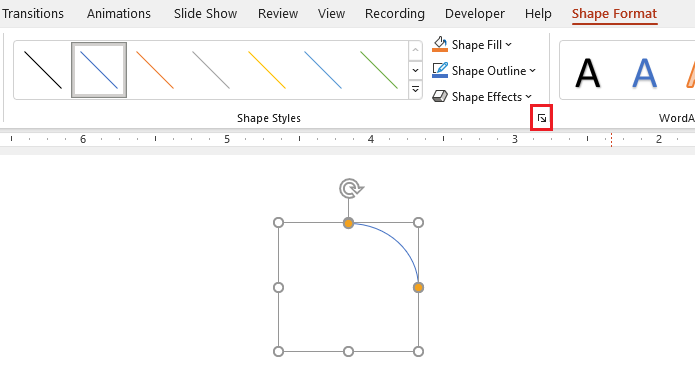Open the Shape Effects dropdown arrow
Image resolution: width=695 pixels, height=390 pixels.
(x=528, y=96)
